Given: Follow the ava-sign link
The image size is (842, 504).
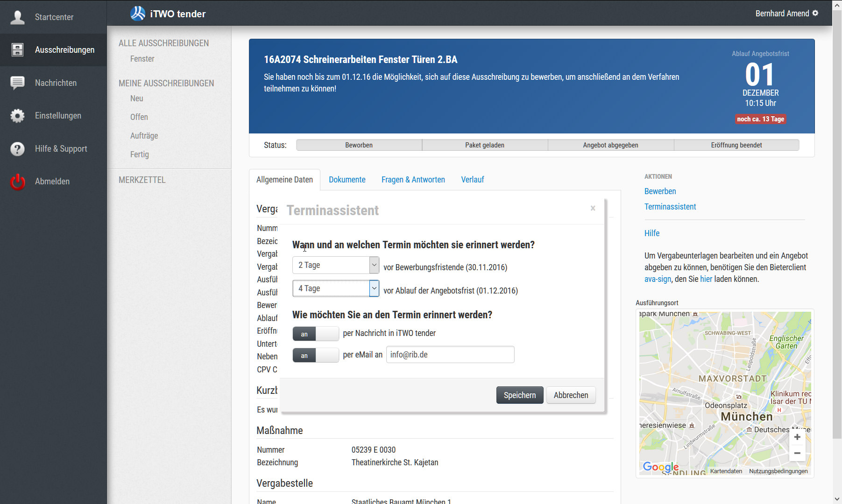Looking at the screenshot, I should click(658, 279).
